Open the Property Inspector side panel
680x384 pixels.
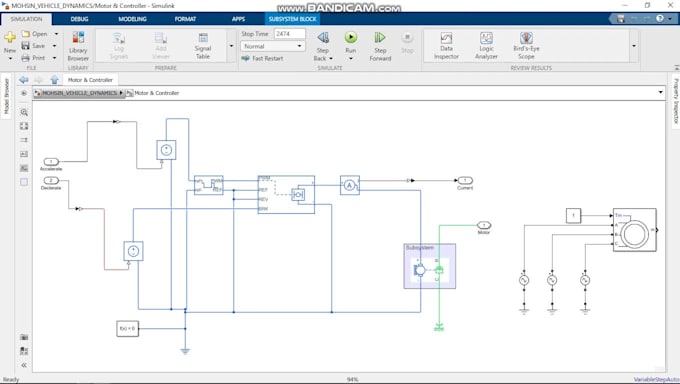675,101
